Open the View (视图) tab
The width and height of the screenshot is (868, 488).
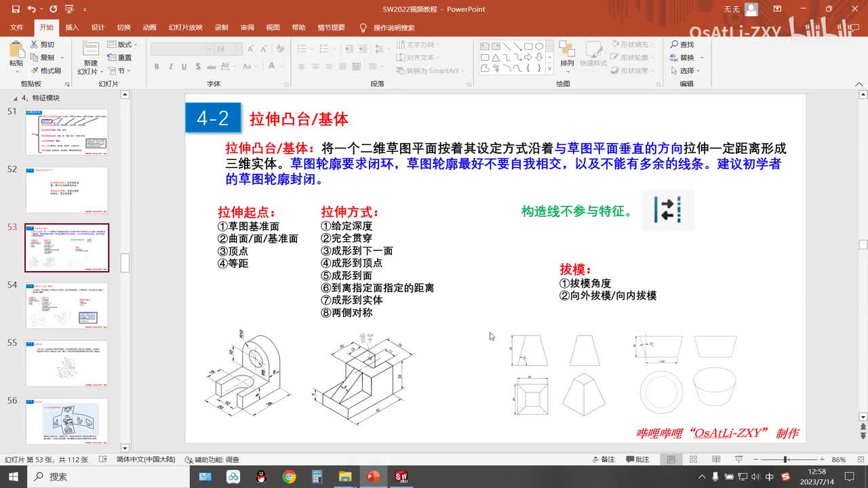[273, 28]
